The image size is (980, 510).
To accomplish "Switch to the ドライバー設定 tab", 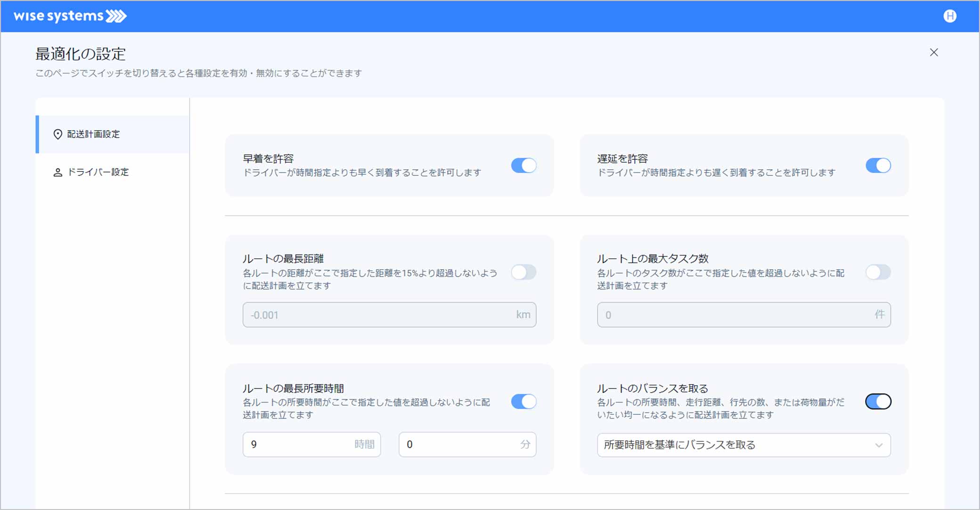I will tap(98, 172).
